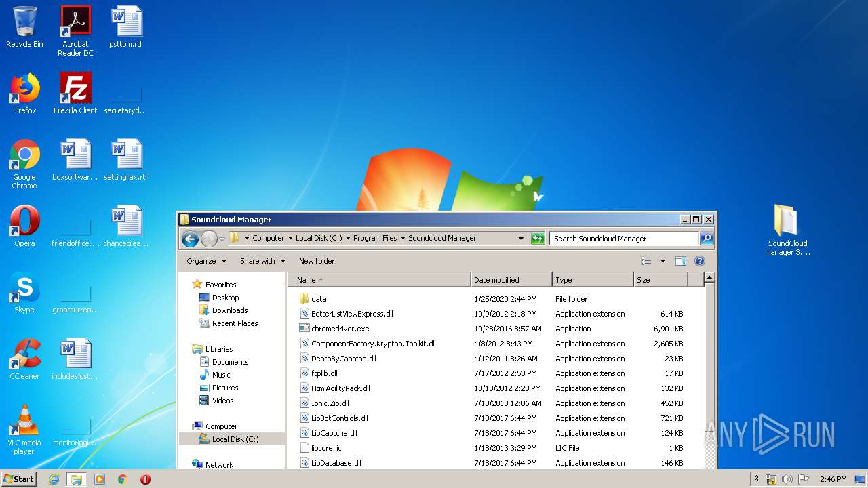The image size is (868, 488).
Task: Click Windows Media Player taskbar icon
Action: pyautogui.click(x=100, y=479)
